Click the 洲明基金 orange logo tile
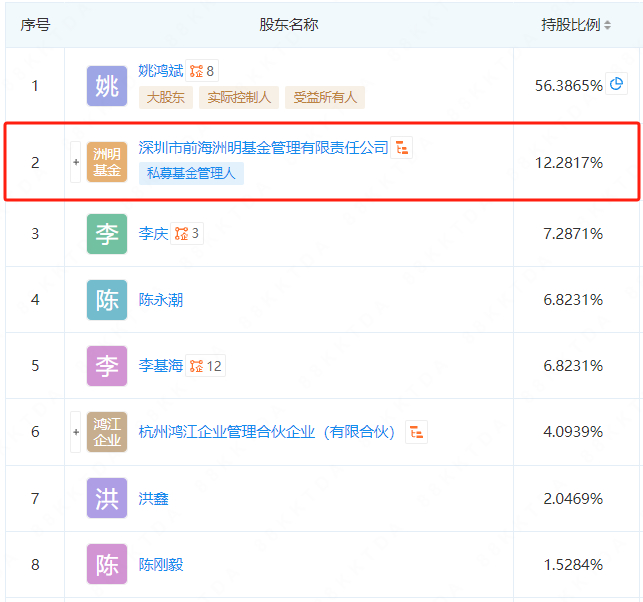Image resolution: width=643 pixels, height=602 pixels. pyautogui.click(x=107, y=162)
